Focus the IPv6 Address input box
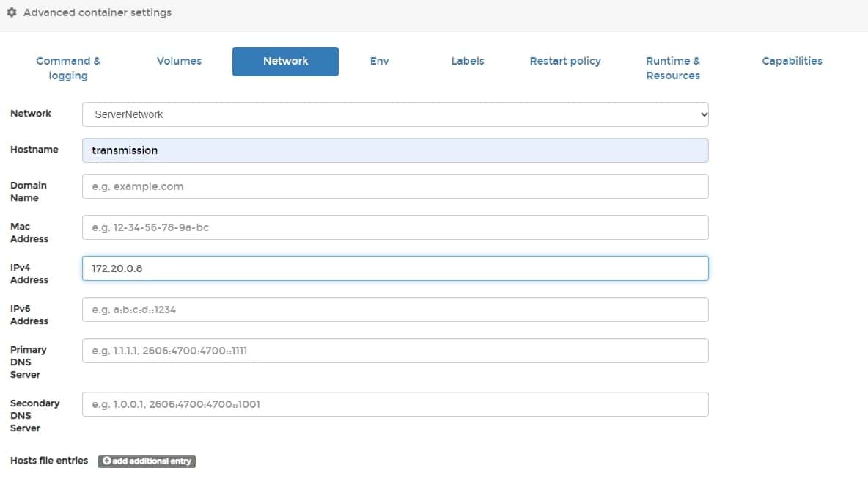Viewport: 868px width, 490px height. pyautogui.click(x=395, y=310)
